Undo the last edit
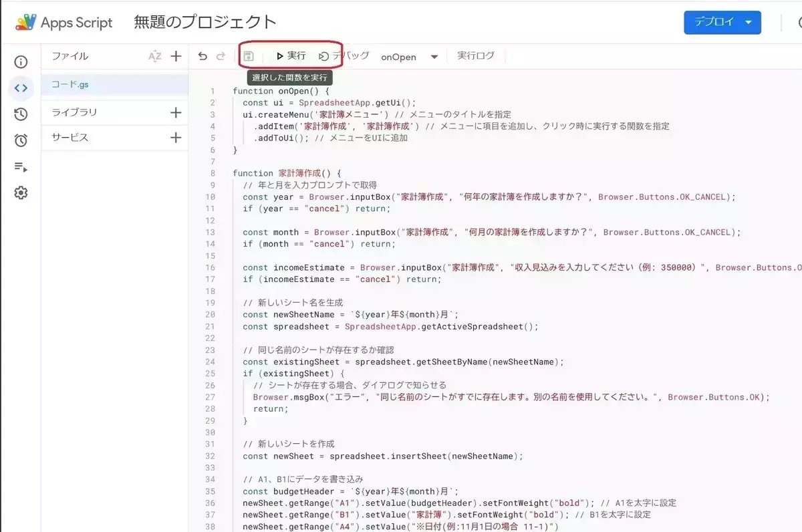Image resolution: width=802 pixels, height=532 pixels. (x=203, y=56)
